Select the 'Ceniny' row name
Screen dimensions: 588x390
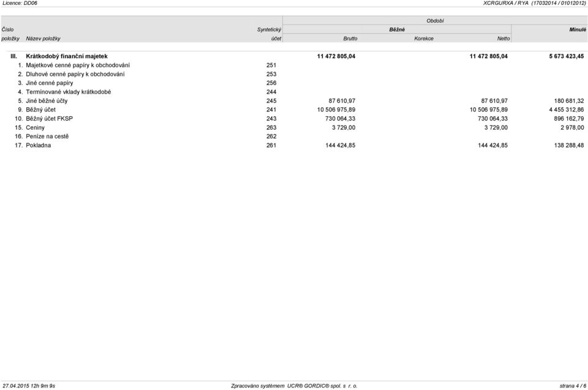click(x=36, y=127)
